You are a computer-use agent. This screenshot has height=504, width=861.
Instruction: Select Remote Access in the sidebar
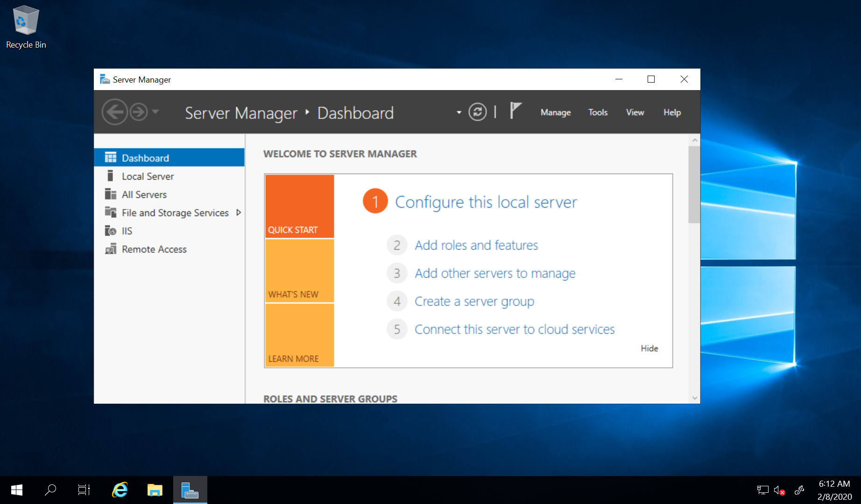[169, 249]
